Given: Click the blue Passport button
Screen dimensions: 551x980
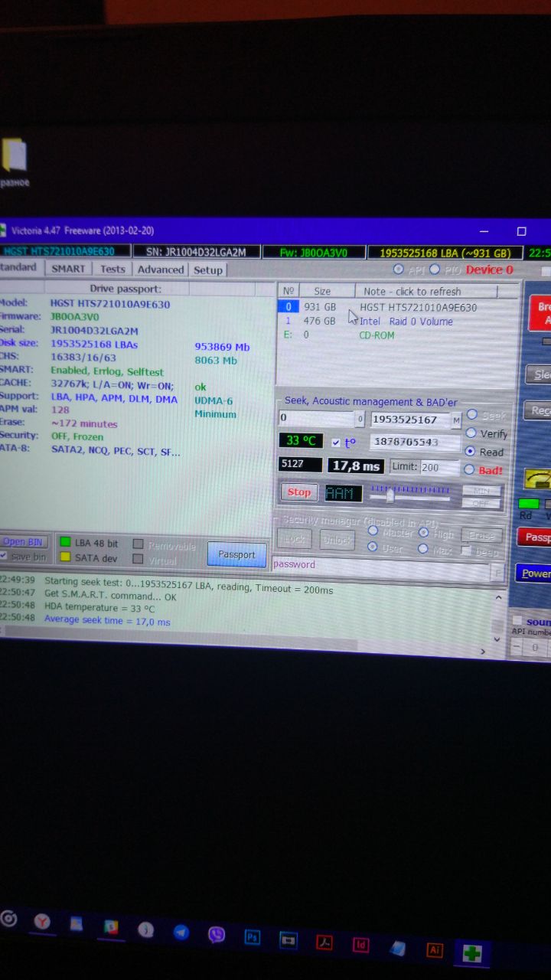Looking at the screenshot, I should 236,554.
